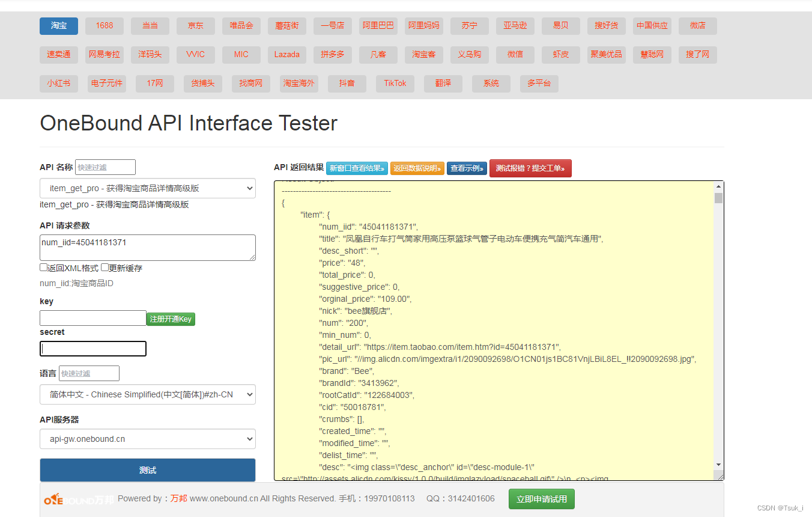Viewport: 812px width, 517px height.
Task: Select the 淘宝客 tab
Action: (424, 55)
